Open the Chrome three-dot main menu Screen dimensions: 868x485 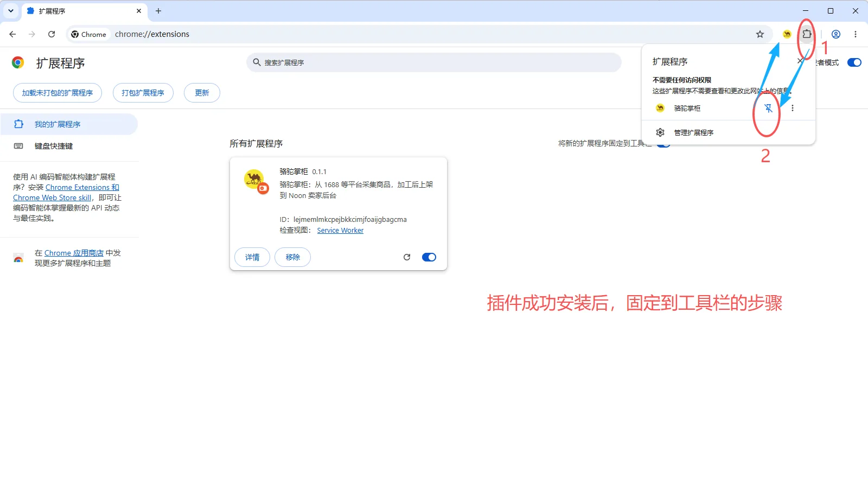(856, 34)
